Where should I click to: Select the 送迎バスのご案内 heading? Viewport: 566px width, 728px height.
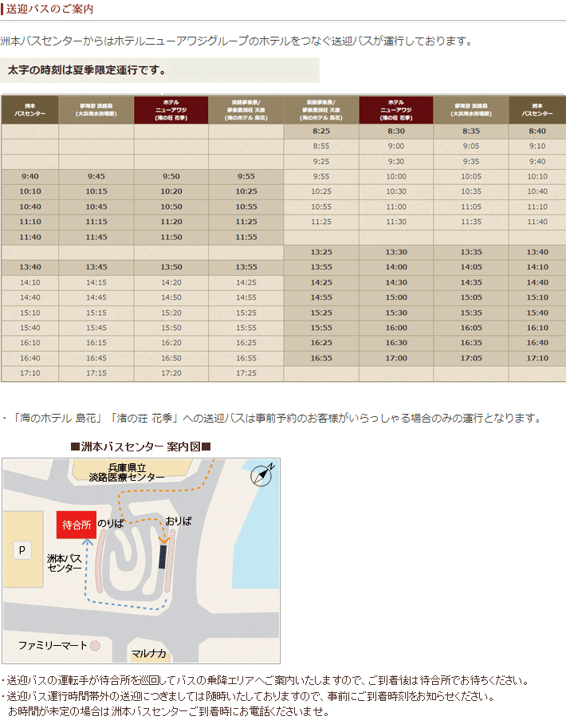tap(49, 9)
